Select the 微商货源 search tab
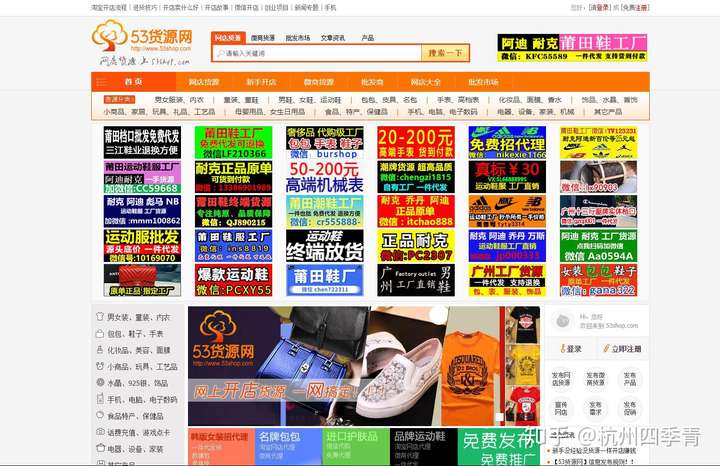This screenshot has height=466, width=720. 263,38
